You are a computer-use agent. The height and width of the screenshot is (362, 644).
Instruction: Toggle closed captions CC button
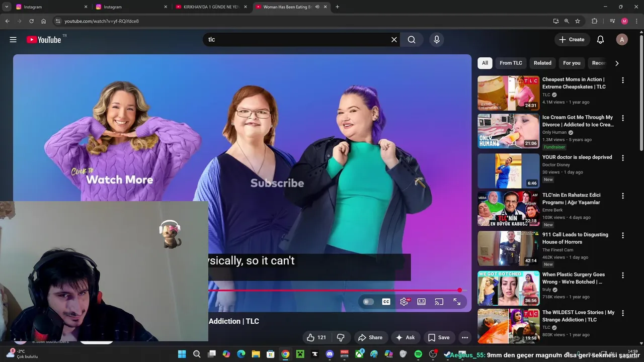pos(386,302)
